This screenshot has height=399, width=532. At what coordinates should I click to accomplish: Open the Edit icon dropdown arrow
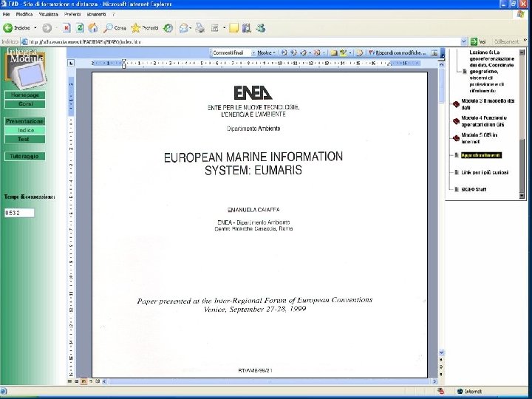pyautogui.click(x=225, y=28)
